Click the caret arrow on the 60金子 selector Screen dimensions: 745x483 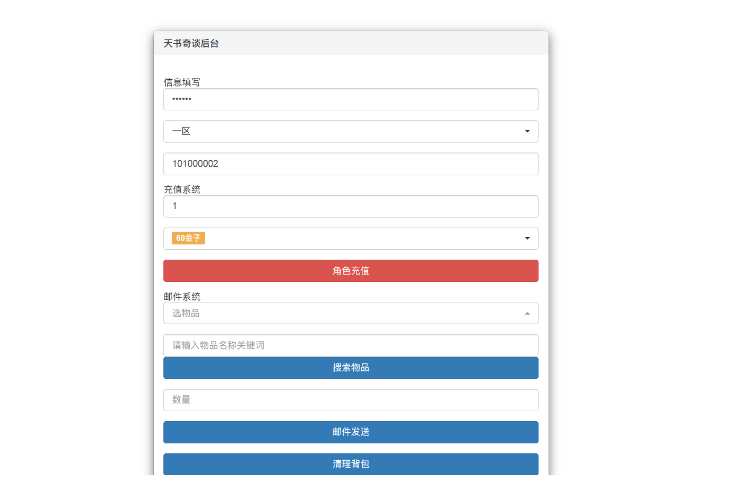[x=527, y=238]
